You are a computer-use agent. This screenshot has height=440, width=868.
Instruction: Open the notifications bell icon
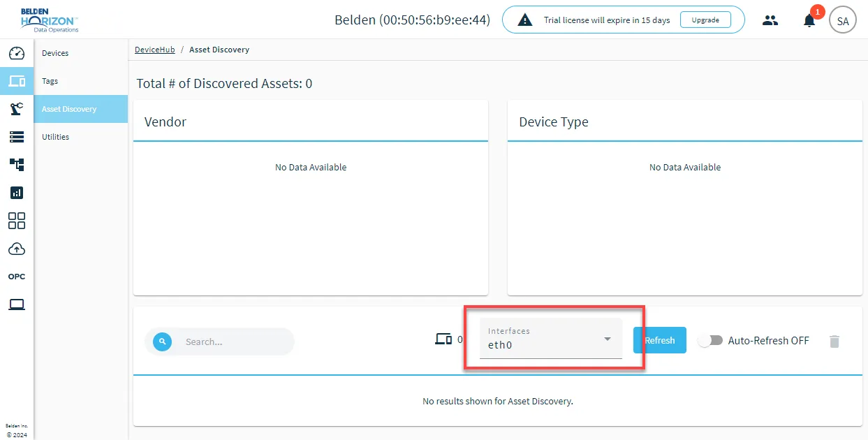tap(809, 20)
